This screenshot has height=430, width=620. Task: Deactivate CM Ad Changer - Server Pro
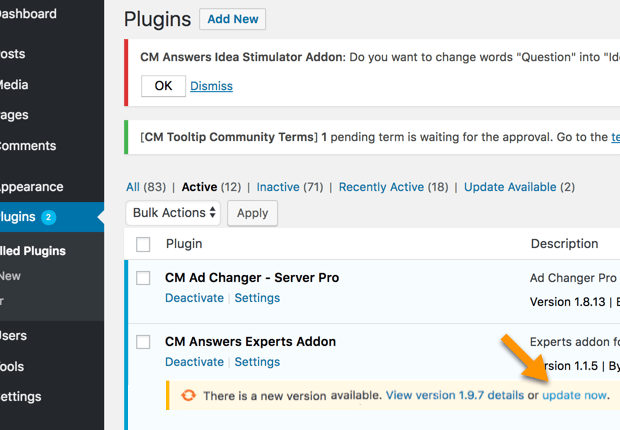(194, 298)
